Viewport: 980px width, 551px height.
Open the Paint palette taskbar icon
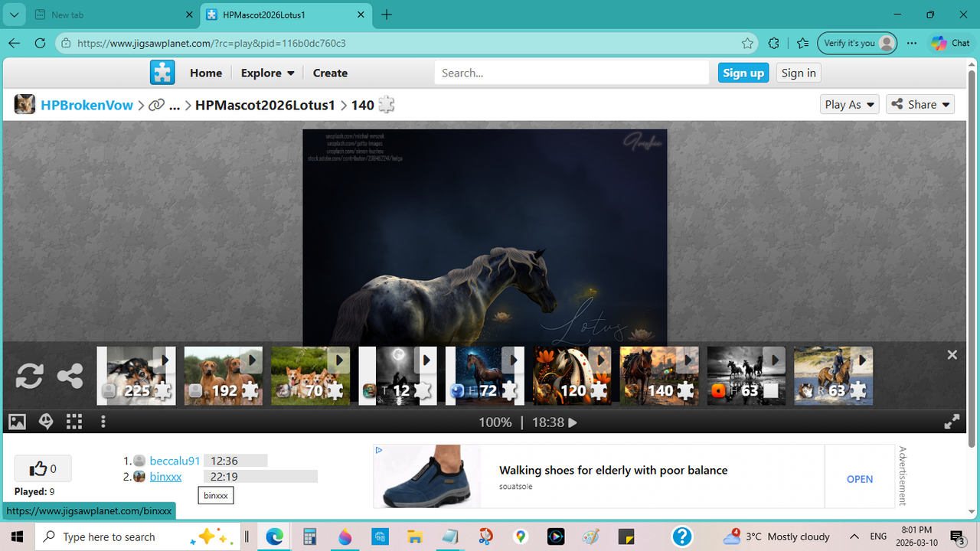pos(591,536)
